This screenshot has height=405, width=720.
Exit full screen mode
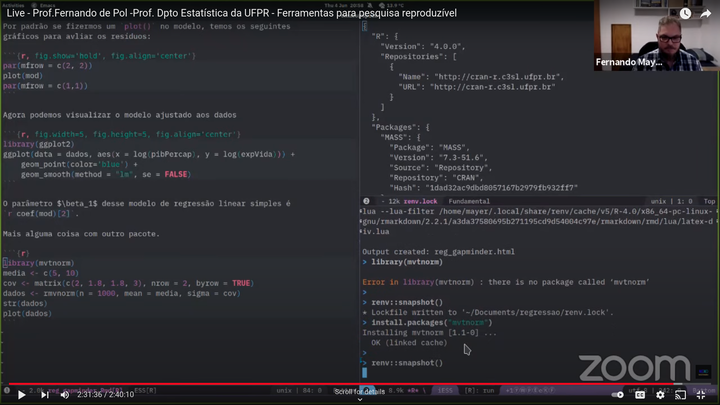click(701, 394)
